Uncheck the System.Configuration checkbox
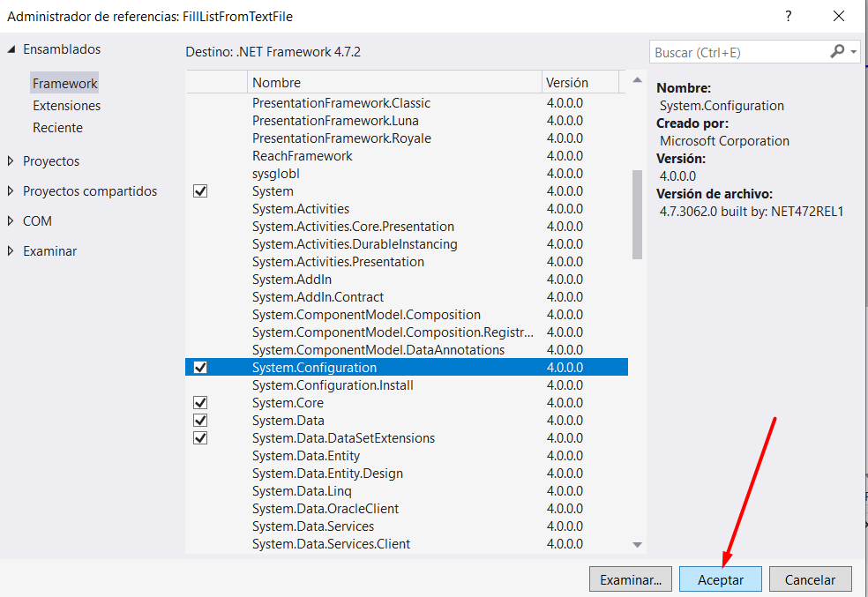The height and width of the screenshot is (597, 868). pyautogui.click(x=200, y=368)
